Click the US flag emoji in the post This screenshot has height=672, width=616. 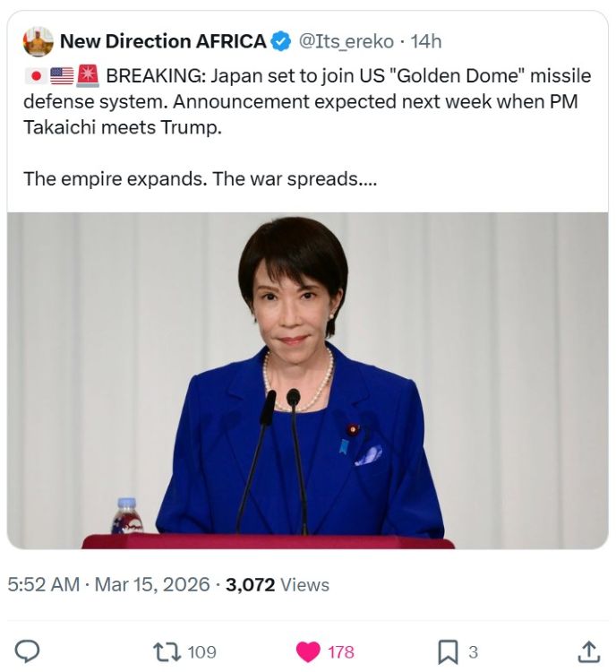coord(62,76)
